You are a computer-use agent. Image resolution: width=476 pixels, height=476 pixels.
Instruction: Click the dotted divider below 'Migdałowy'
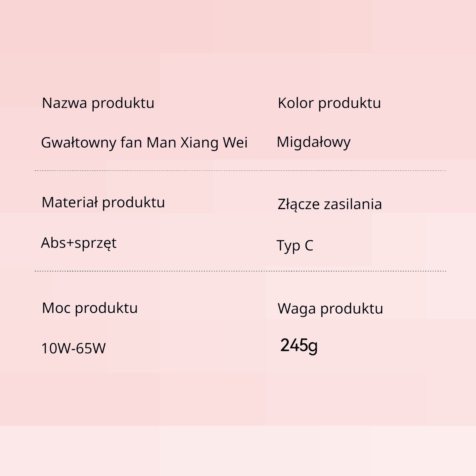pyautogui.click(x=240, y=171)
